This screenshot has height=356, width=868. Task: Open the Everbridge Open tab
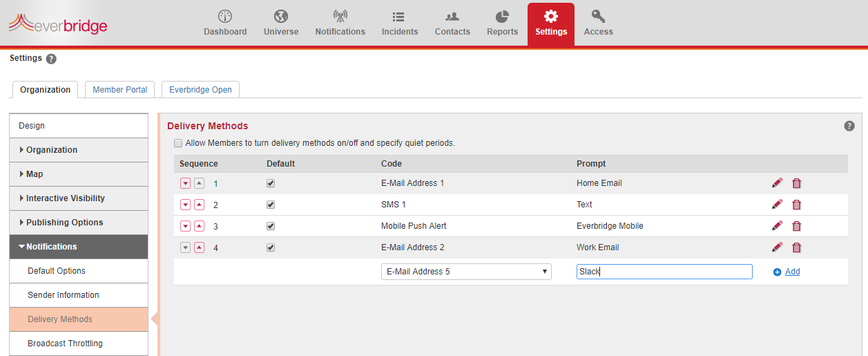pos(200,90)
